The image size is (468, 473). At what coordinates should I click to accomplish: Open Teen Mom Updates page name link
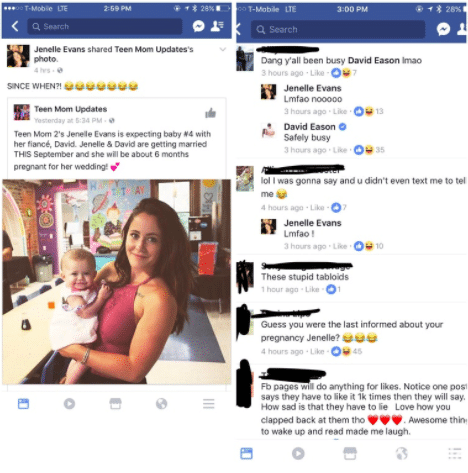tap(71, 109)
